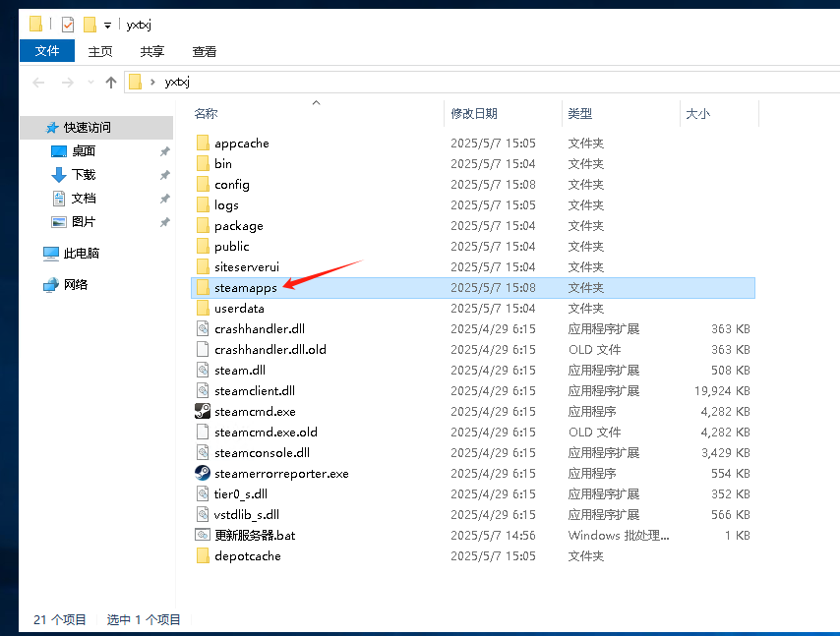Image resolution: width=840 pixels, height=636 pixels.
Task: Open the 文件 menu tab
Action: [47, 51]
